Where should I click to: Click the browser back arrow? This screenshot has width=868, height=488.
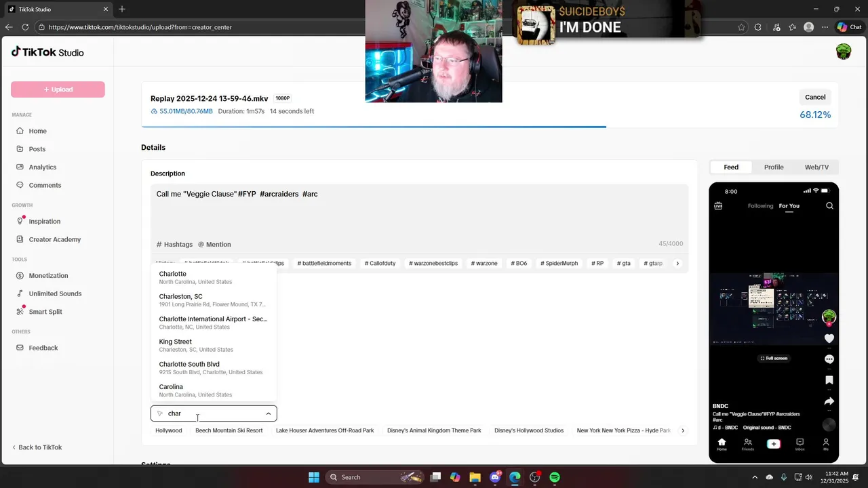9,27
